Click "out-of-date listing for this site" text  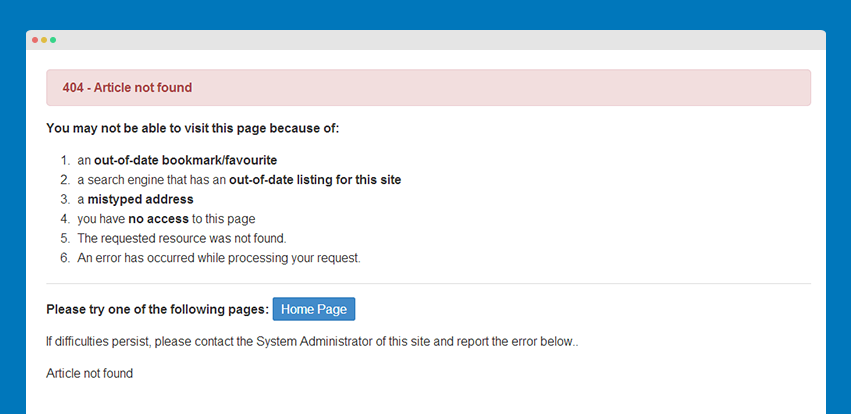pos(315,180)
